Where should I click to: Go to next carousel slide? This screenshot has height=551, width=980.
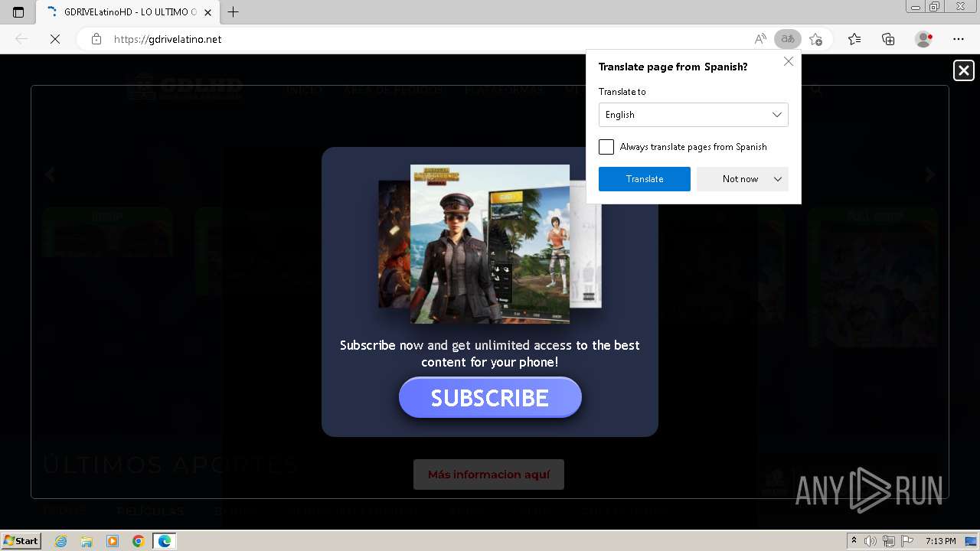click(x=930, y=175)
